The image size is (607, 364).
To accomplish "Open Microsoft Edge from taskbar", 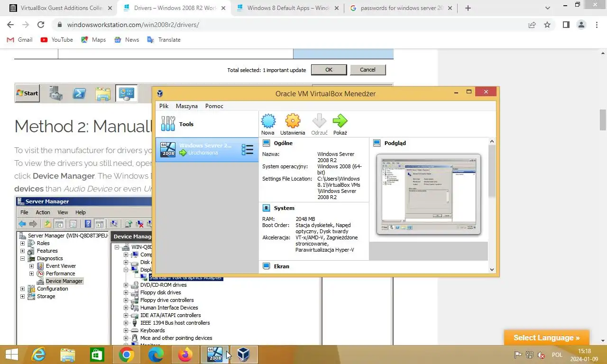I will tap(156, 355).
